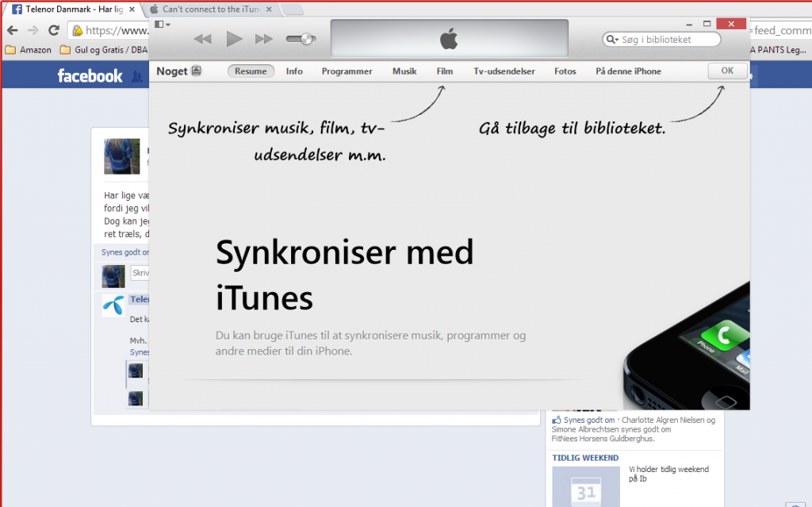
Task: Click the poster's profile picture thumbnail
Action: click(121, 156)
